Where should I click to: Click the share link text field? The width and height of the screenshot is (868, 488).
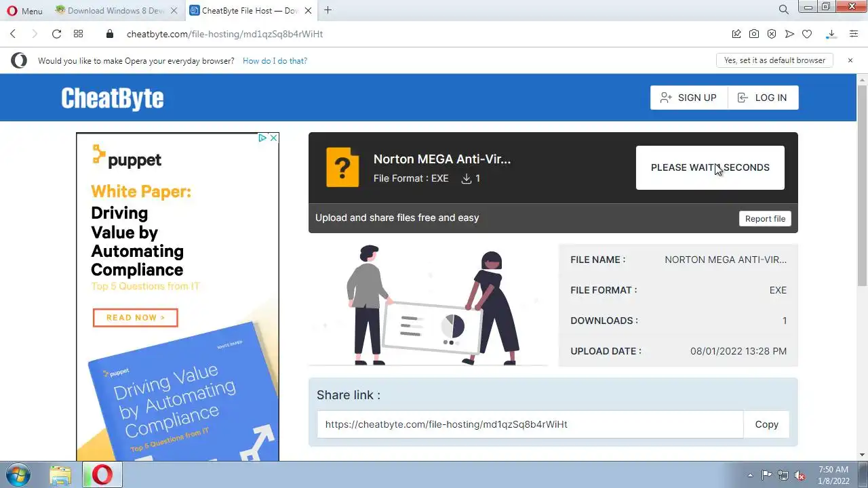[x=530, y=424]
